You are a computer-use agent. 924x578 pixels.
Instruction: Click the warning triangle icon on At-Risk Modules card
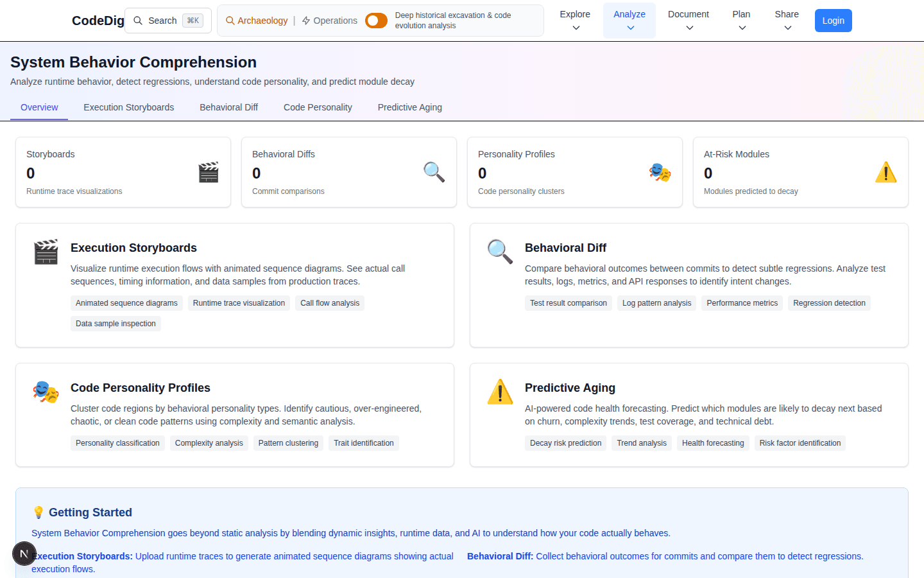(886, 171)
